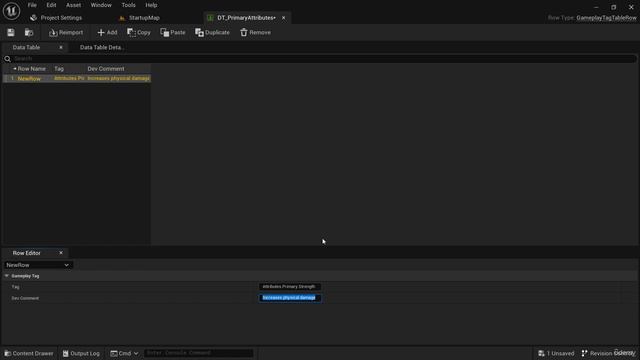Image resolution: width=640 pixels, height=360 pixels.
Task: Open the Attributes.Primary.Strength tag picker
Action: [289, 287]
